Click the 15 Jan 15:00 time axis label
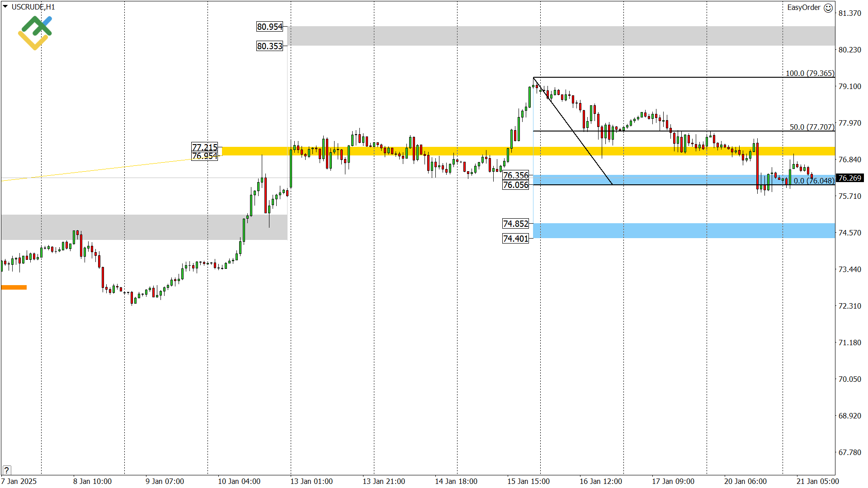The width and height of the screenshot is (868, 488). pos(528,481)
